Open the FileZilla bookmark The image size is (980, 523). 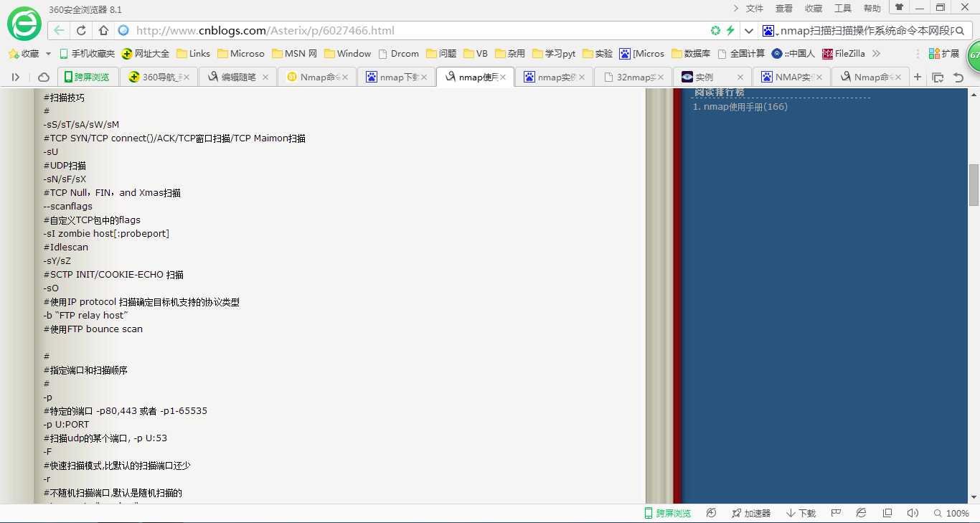pyautogui.click(x=844, y=54)
